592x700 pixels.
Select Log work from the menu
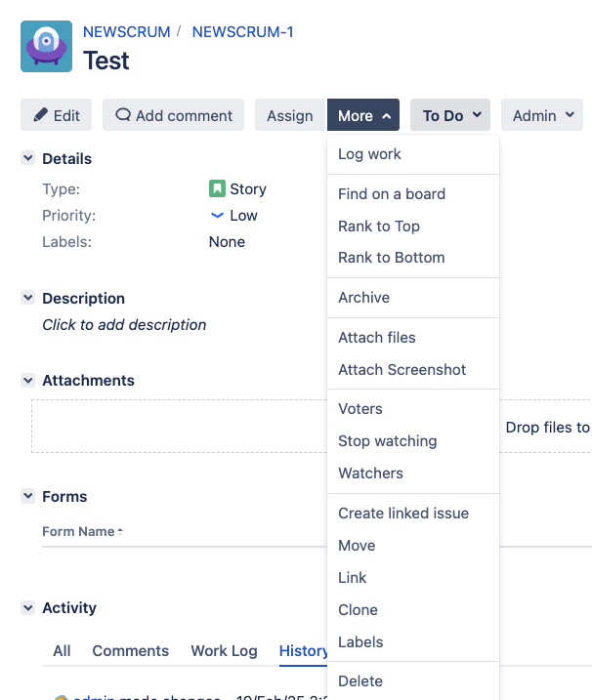point(369,154)
